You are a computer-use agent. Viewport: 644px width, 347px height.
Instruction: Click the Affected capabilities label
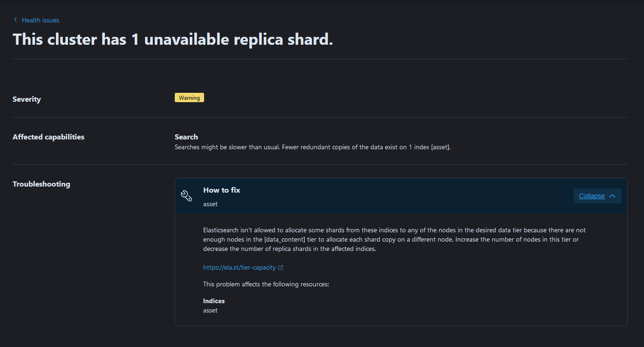[x=48, y=137]
